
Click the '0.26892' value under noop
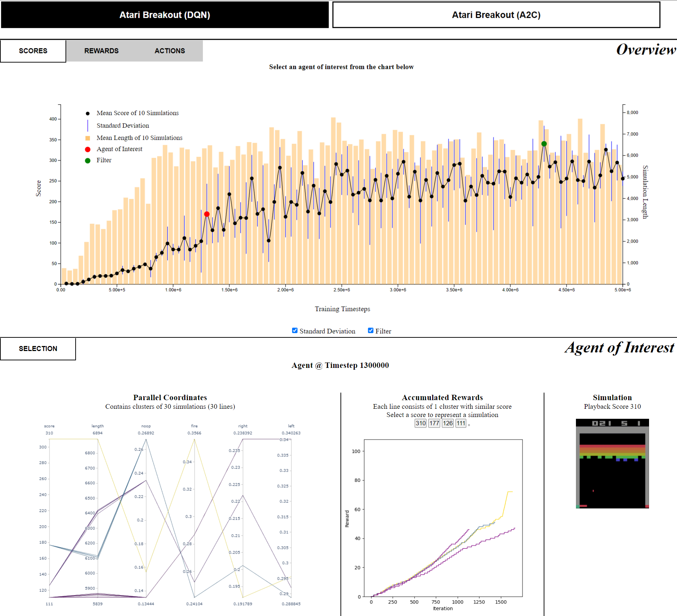point(146,433)
